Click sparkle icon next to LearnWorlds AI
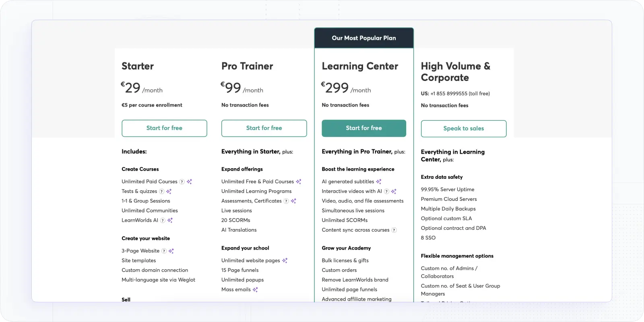644x322 pixels. (x=170, y=220)
